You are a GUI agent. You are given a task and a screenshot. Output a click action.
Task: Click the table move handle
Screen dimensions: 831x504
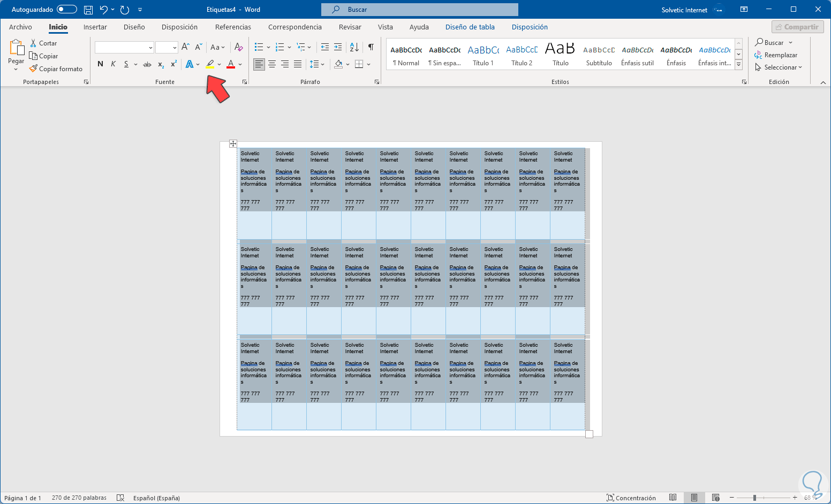tap(233, 143)
